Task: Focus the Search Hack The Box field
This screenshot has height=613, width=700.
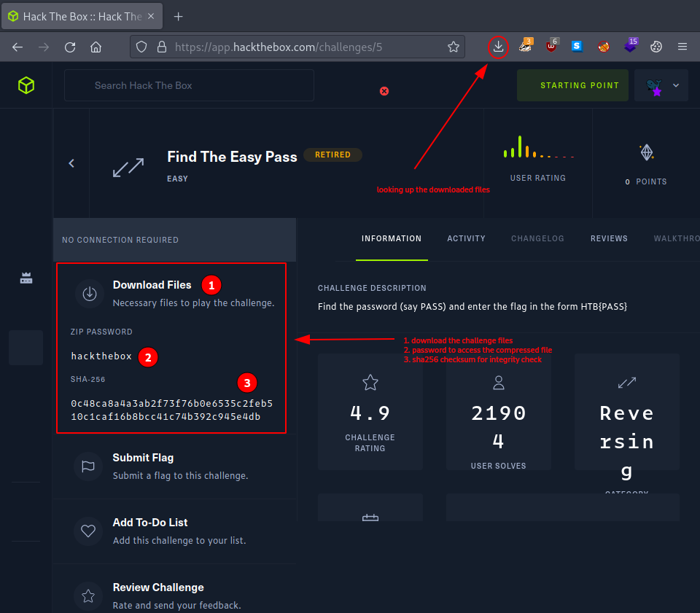Action: click(190, 85)
